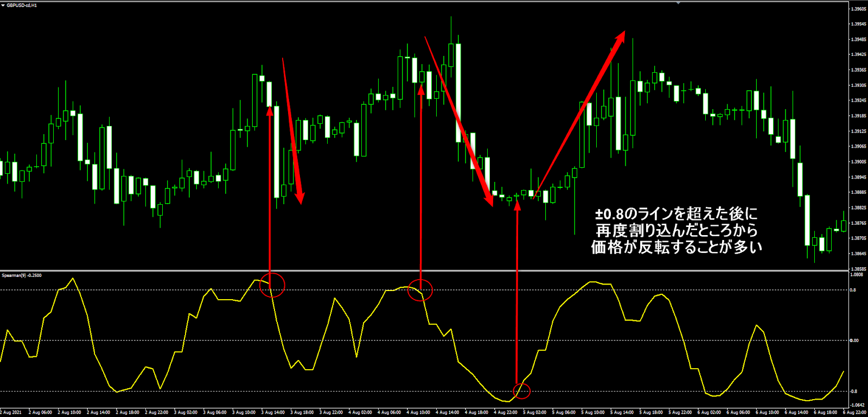Click the 1.39545 price axis label
The height and width of the screenshot is (417, 868).
click(859, 24)
